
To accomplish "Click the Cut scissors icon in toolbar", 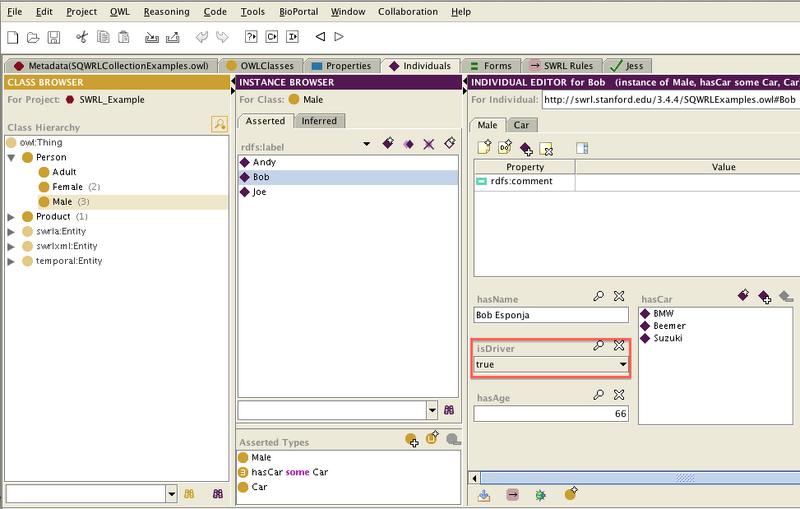I will (82, 37).
